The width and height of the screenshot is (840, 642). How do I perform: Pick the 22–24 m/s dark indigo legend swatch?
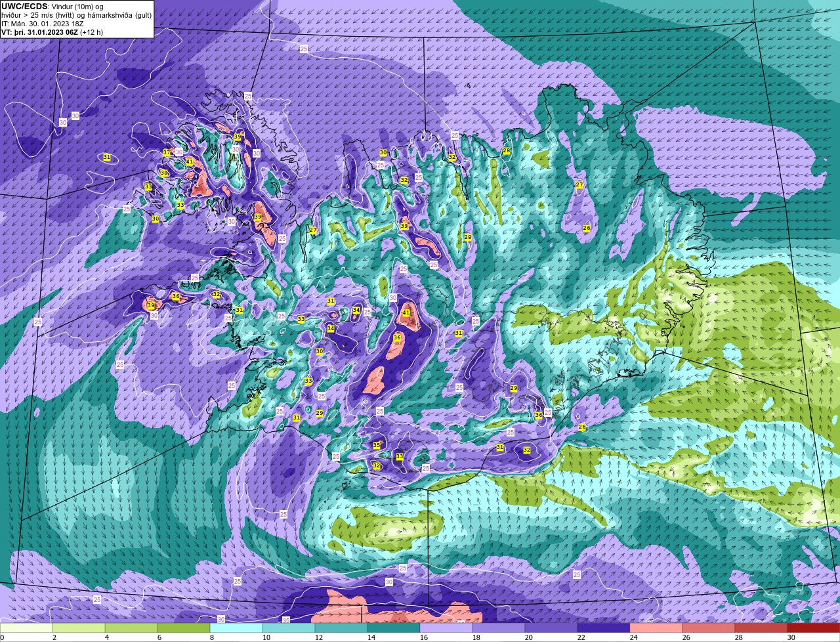604,628
